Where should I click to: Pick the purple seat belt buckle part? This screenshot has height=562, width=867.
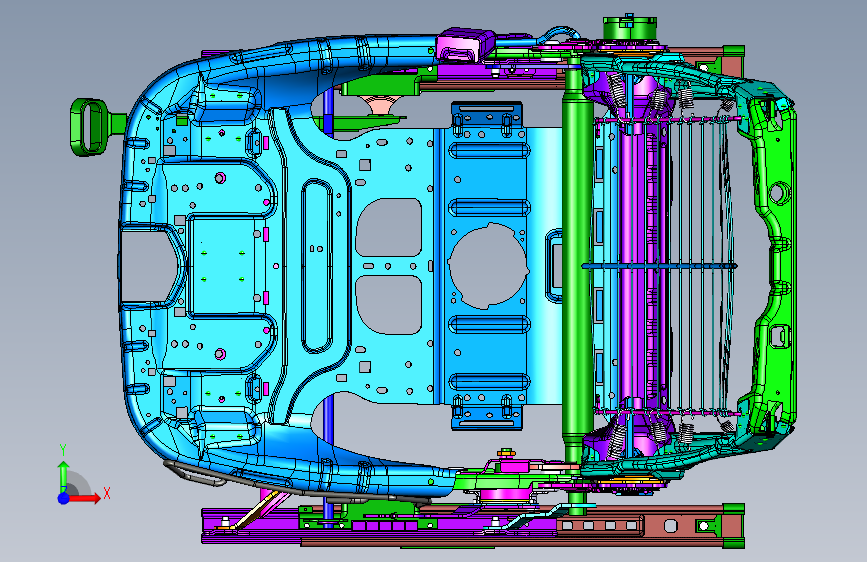click(467, 44)
